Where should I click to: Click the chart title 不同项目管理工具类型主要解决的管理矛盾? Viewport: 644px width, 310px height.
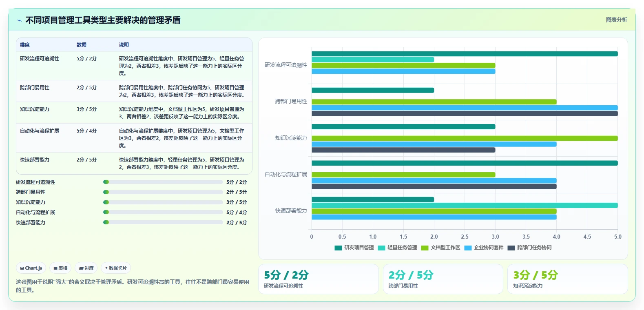[x=103, y=20]
